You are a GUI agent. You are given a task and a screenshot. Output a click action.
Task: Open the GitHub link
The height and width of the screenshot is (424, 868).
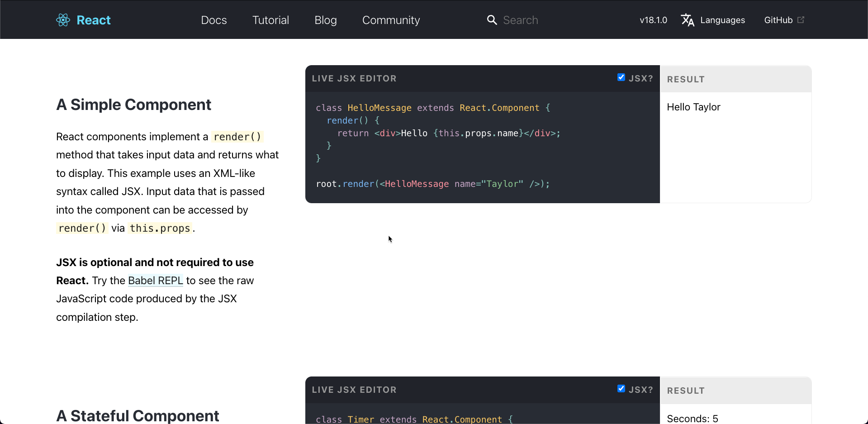pyautogui.click(x=778, y=20)
